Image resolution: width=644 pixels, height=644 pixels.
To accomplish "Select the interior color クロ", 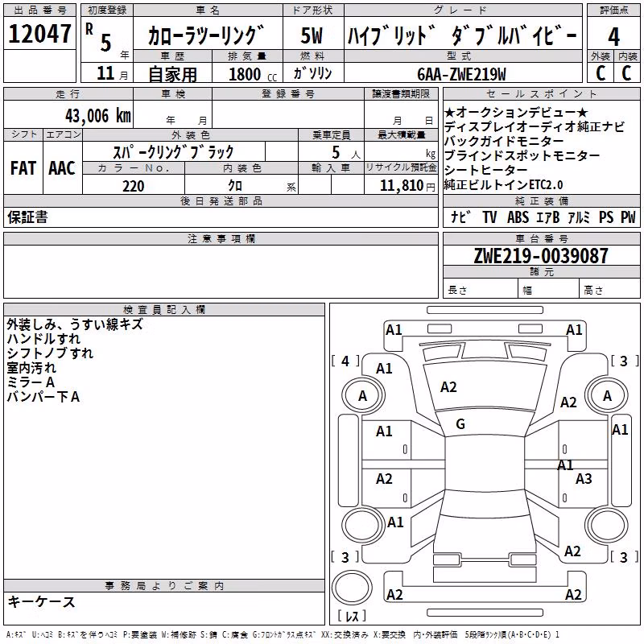I will pyautogui.click(x=235, y=186).
